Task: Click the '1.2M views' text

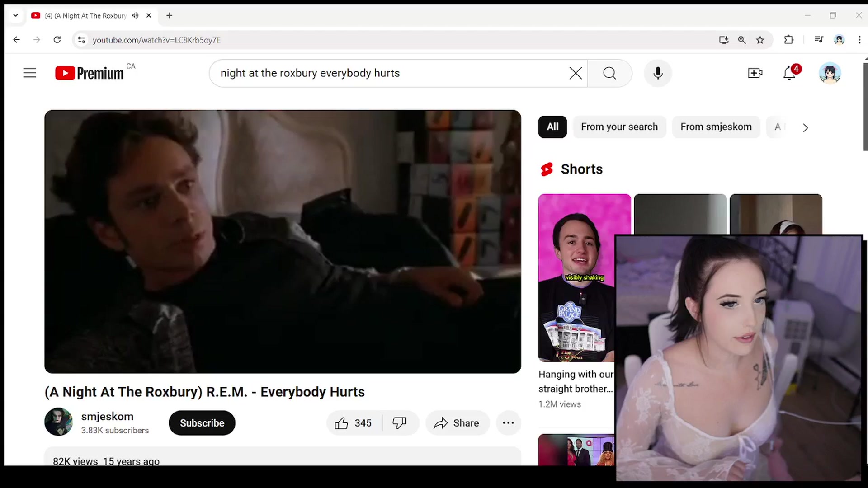Action: coord(560,404)
